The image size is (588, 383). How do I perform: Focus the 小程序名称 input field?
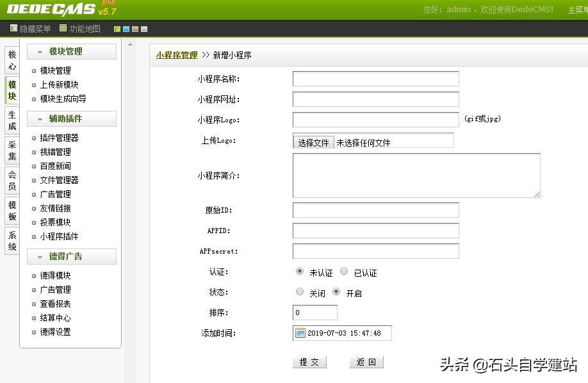click(x=376, y=79)
